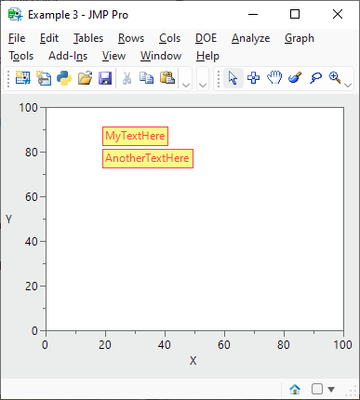Open the Help menu
Viewport: 360px width, 400px height.
pos(208,56)
